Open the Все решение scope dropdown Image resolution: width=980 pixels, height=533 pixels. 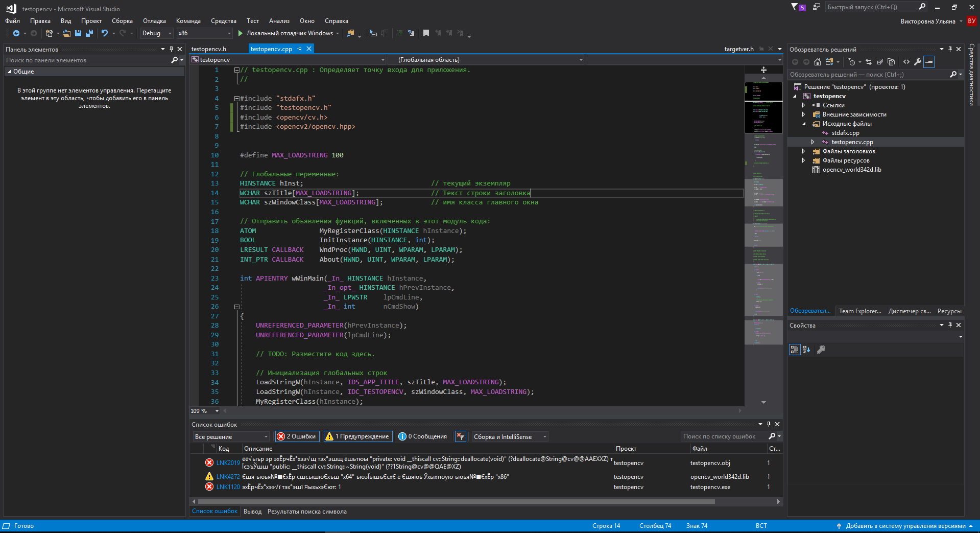231,436
